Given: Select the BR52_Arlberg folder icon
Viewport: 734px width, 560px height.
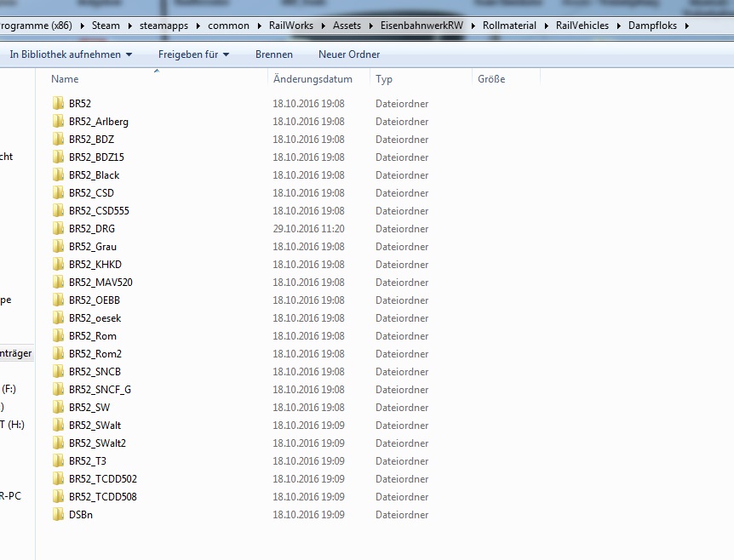Looking at the screenshot, I should tap(58, 121).
